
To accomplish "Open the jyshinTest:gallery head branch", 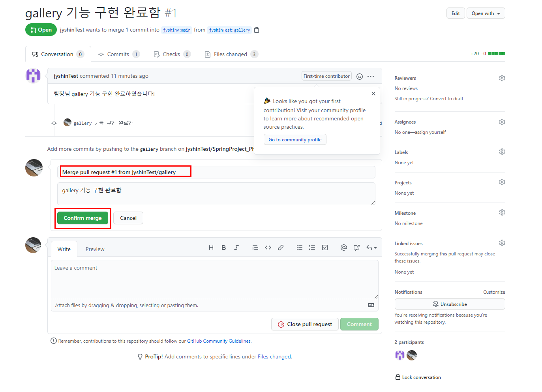I will pyautogui.click(x=229, y=30).
